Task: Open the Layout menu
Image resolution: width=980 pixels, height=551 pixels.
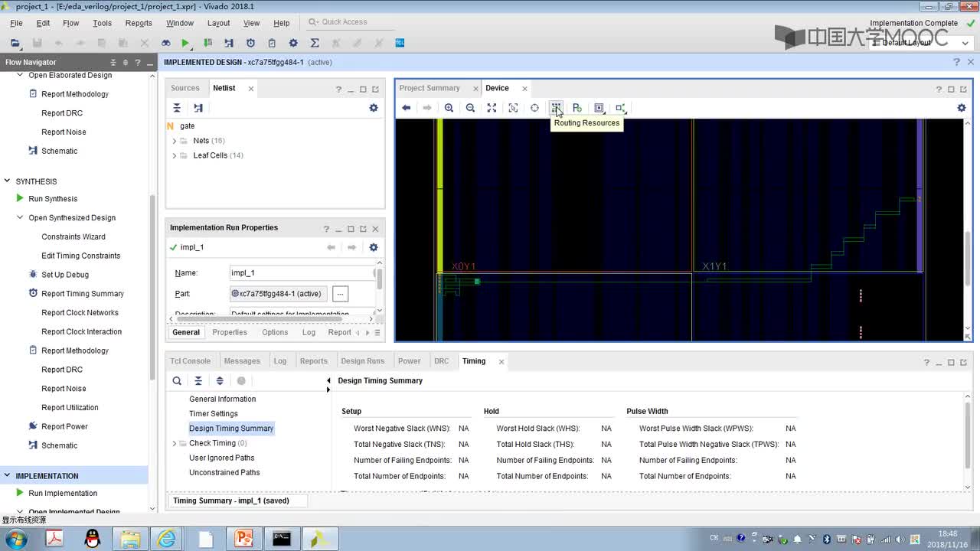Action: point(218,23)
